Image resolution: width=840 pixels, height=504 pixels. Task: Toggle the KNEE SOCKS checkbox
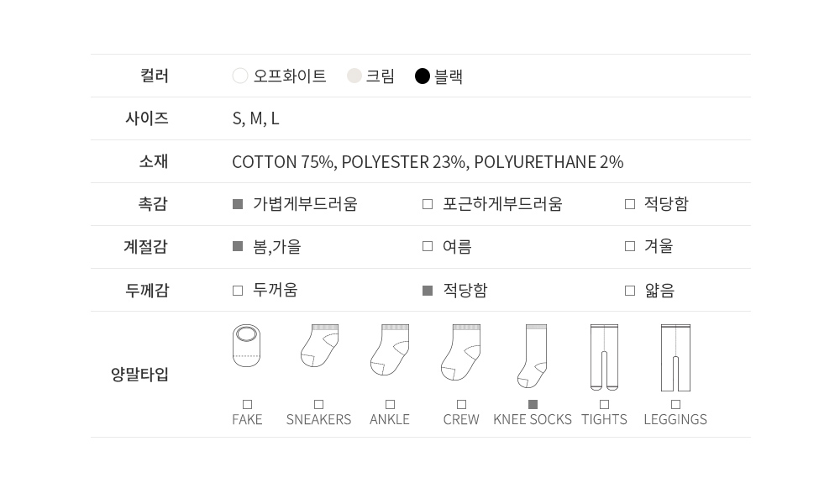coord(533,405)
